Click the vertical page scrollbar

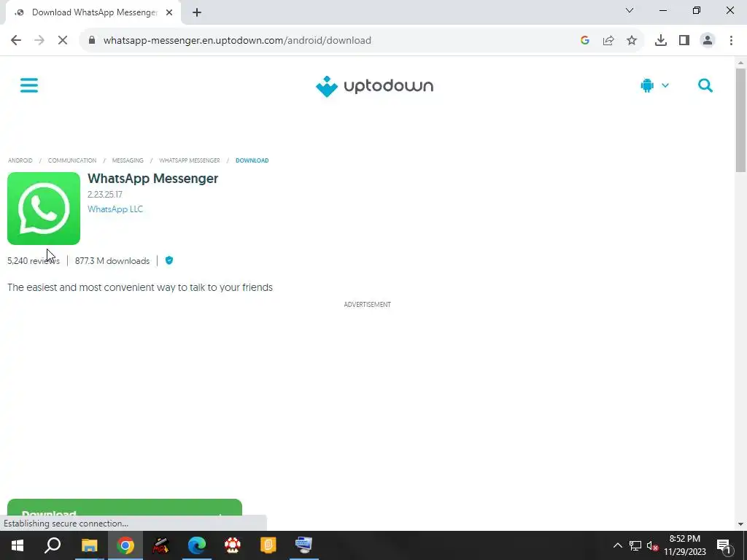coord(740,120)
